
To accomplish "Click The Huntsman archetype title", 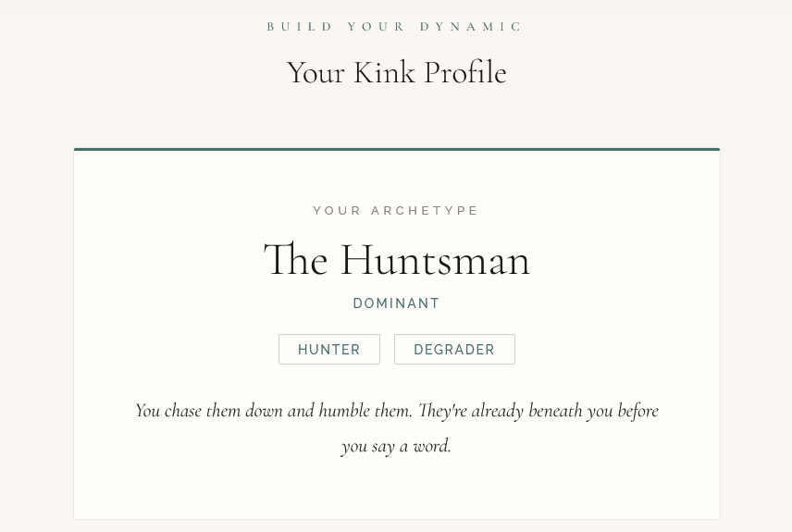I will click(x=396, y=260).
